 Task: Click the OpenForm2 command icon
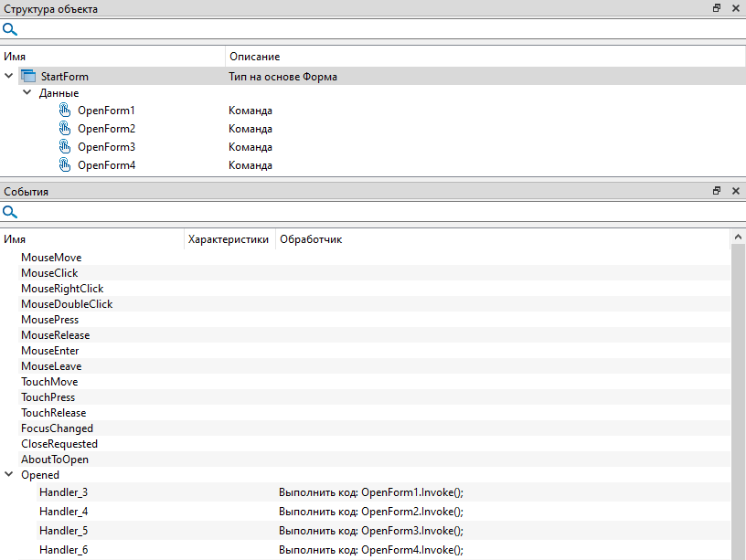tap(65, 129)
